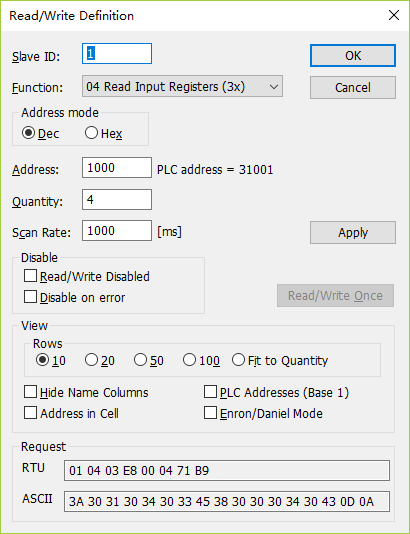The width and height of the screenshot is (410, 534).
Task: Click the Apply button
Action: point(353,233)
